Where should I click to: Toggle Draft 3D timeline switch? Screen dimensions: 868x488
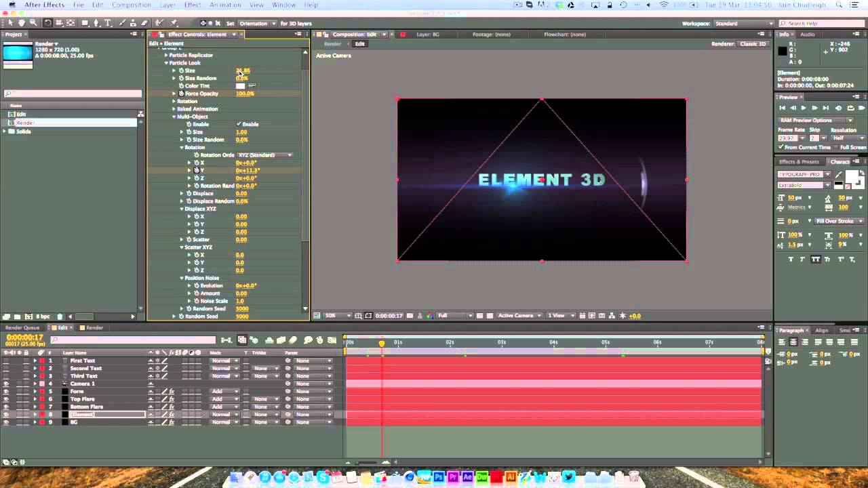[x=253, y=340]
